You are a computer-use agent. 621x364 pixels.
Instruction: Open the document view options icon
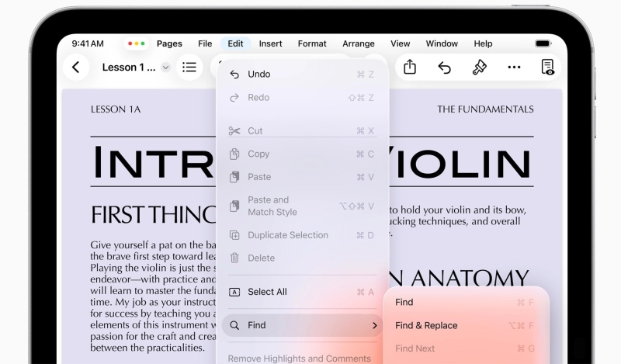coord(548,68)
